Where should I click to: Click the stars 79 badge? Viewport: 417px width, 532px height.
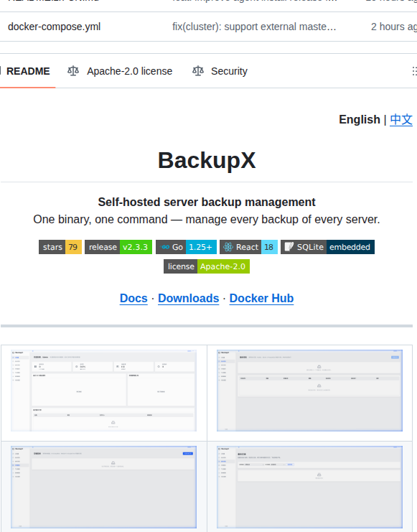[60, 247]
